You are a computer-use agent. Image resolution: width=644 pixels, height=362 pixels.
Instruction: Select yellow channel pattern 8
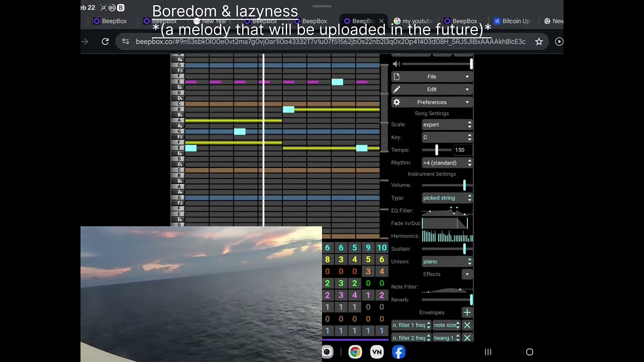tap(328, 259)
